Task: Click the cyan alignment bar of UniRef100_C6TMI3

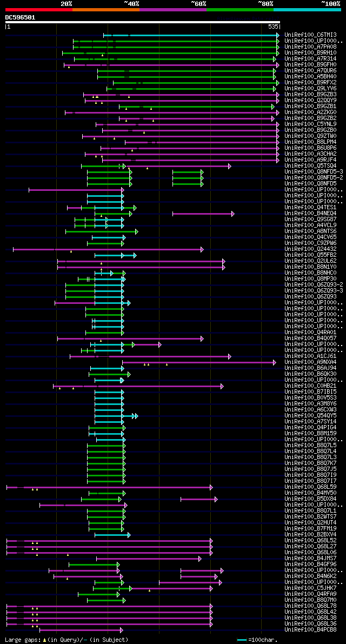Action: click(x=191, y=35)
